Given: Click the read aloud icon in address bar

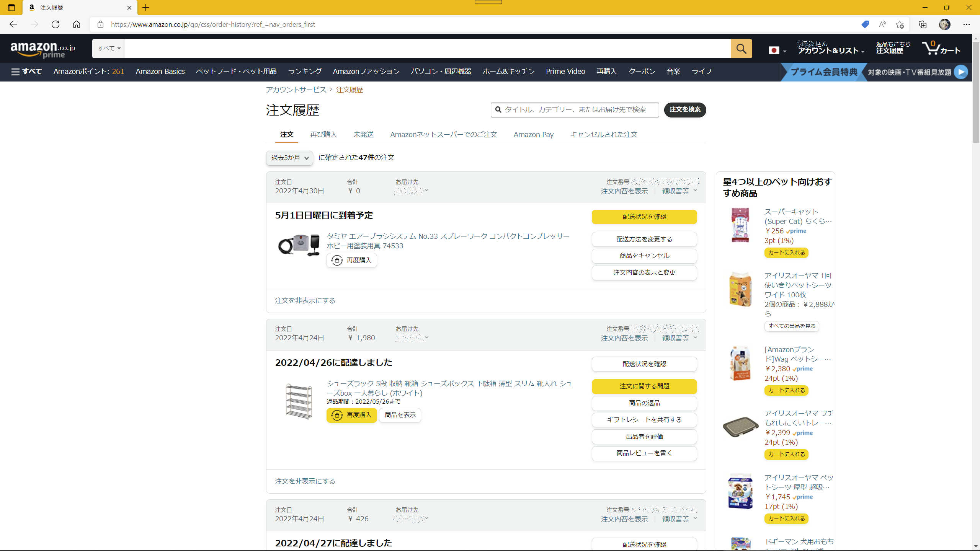Looking at the screenshot, I should point(882,24).
